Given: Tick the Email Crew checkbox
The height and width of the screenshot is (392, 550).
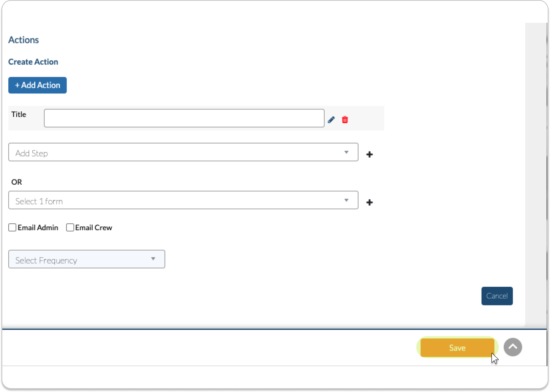Looking at the screenshot, I should (x=70, y=228).
